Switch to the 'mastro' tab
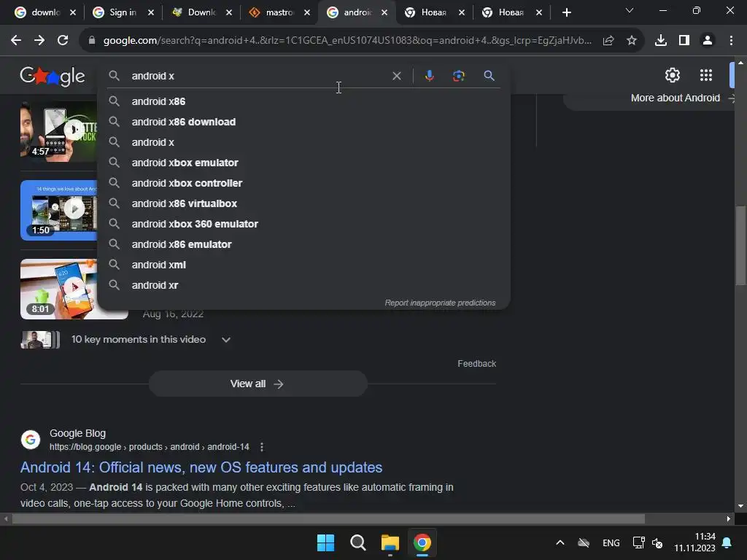Screen dimensions: 747x560 (x=279, y=12)
